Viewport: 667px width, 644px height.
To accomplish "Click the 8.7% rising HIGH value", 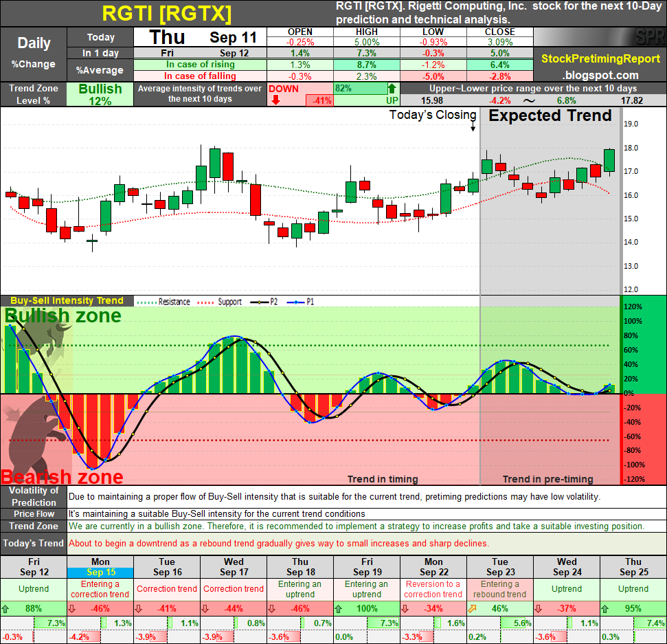I will coord(367,65).
